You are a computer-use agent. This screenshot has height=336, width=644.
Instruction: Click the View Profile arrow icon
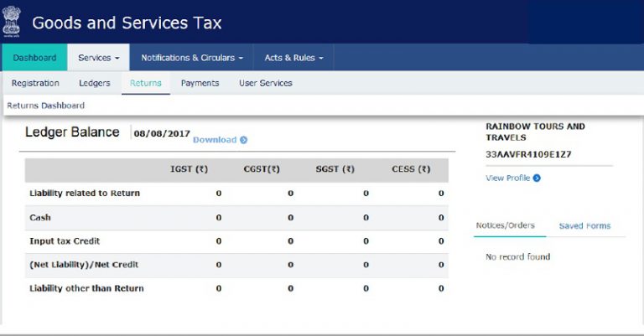click(x=537, y=178)
